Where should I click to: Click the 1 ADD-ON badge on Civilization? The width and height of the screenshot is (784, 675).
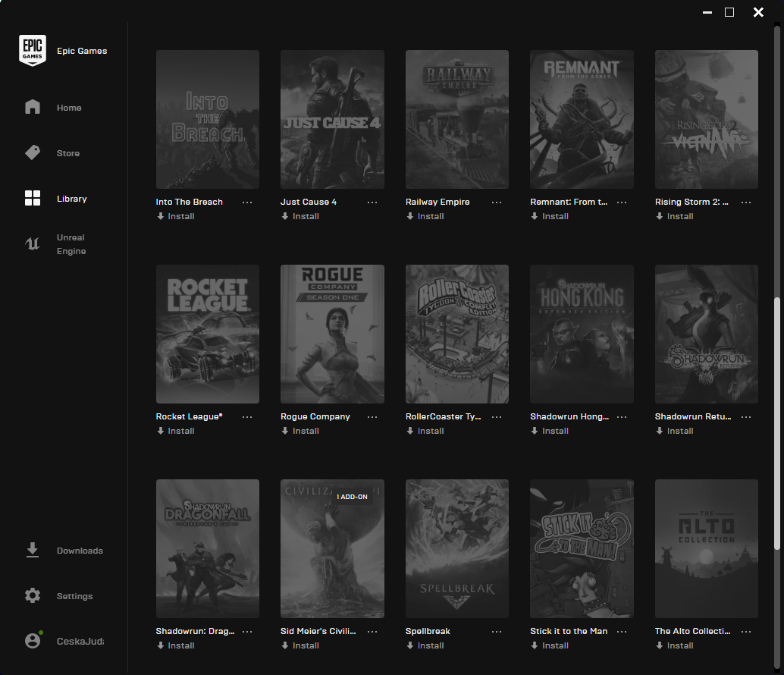click(x=352, y=497)
